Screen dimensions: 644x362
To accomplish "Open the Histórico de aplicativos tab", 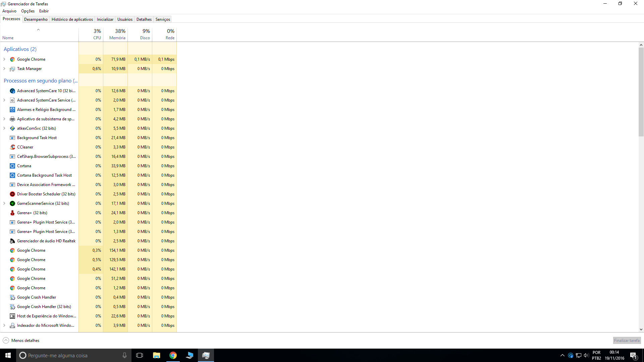I will pyautogui.click(x=72, y=19).
